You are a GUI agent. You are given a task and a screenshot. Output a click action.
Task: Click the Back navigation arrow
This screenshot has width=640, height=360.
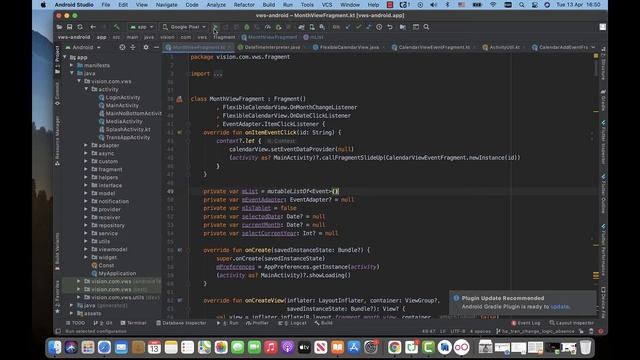93,27
